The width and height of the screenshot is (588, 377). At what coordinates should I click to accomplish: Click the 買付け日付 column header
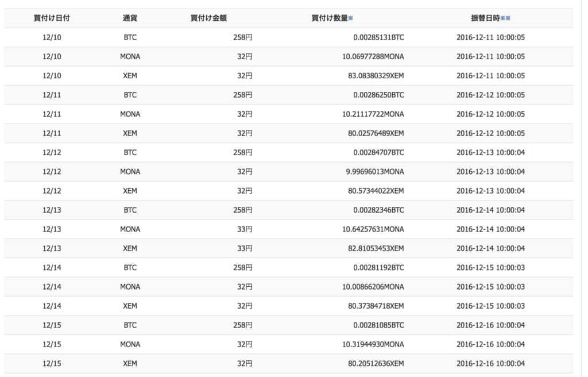pyautogui.click(x=52, y=18)
